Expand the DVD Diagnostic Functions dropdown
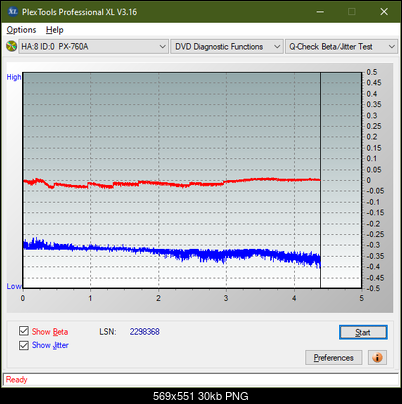Screen dimensions: 402x404 (x=227, y=47)
